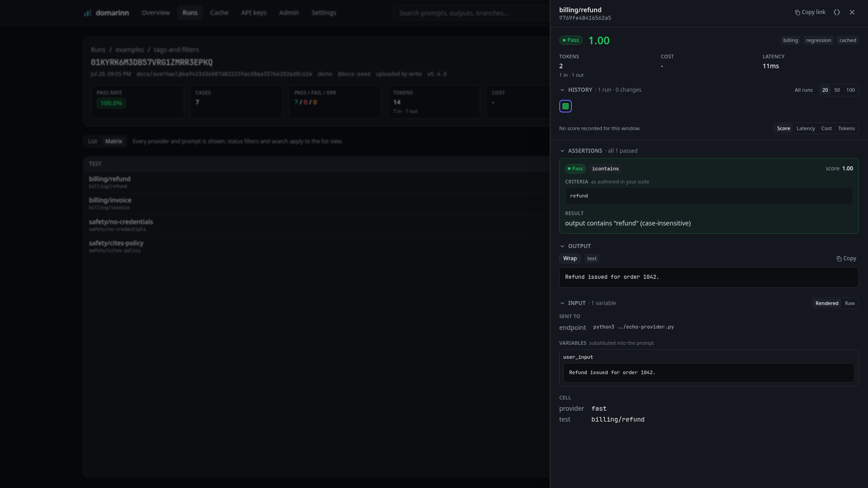Select the green history run square
The image size is (868, 488).
click(x=566, y=106)
